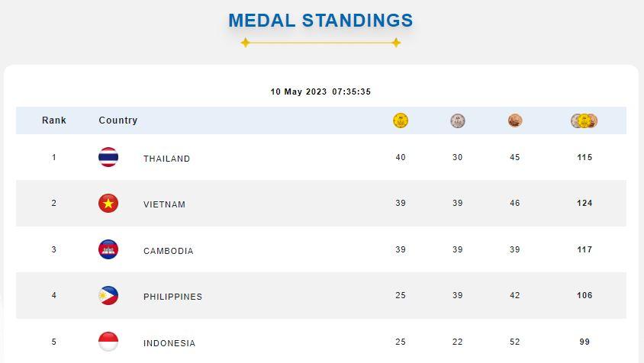Image resolution: width=644 pixels, height=363 pixels.
Task: Click the Vietnam flag icon
Action: [x=108, y=204]
